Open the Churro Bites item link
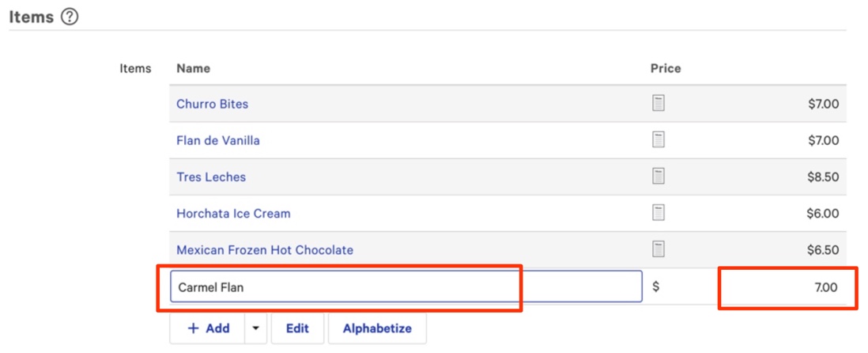The height and width of the screenshot is (353, 868). pos(212,104)
